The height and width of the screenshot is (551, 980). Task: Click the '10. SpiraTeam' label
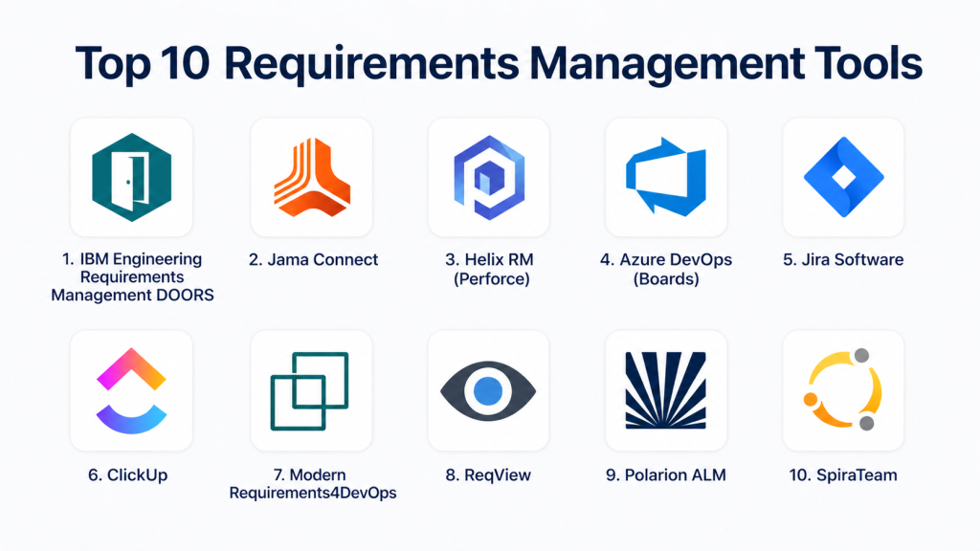point(843,474)
